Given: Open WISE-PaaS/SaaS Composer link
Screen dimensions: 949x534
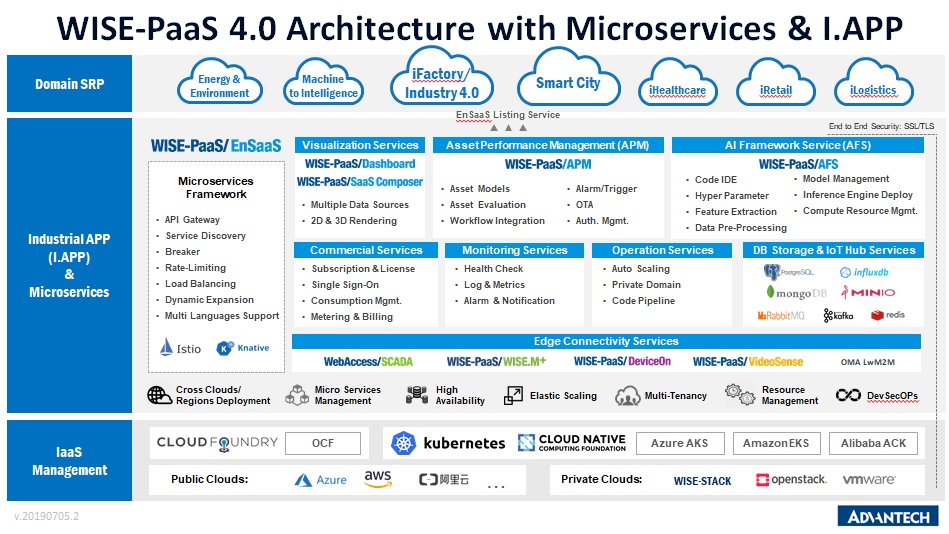Looking at the screenshot, I should (x=360, y=182).
